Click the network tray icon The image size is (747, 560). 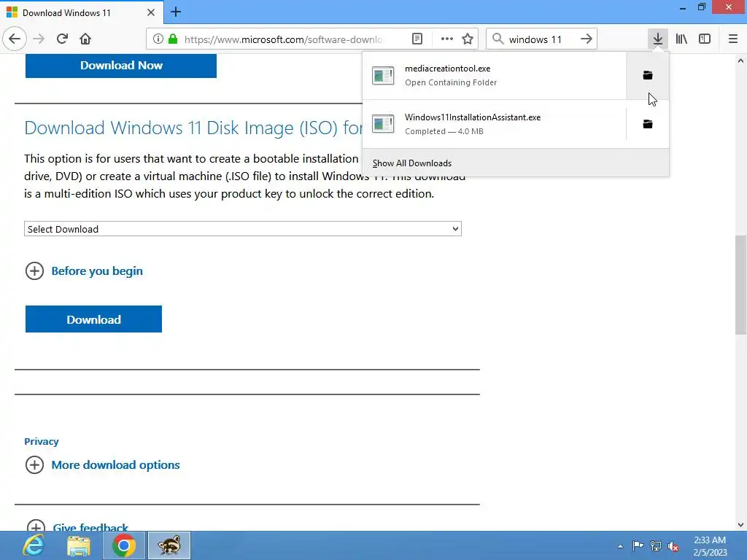pos(656,545)
